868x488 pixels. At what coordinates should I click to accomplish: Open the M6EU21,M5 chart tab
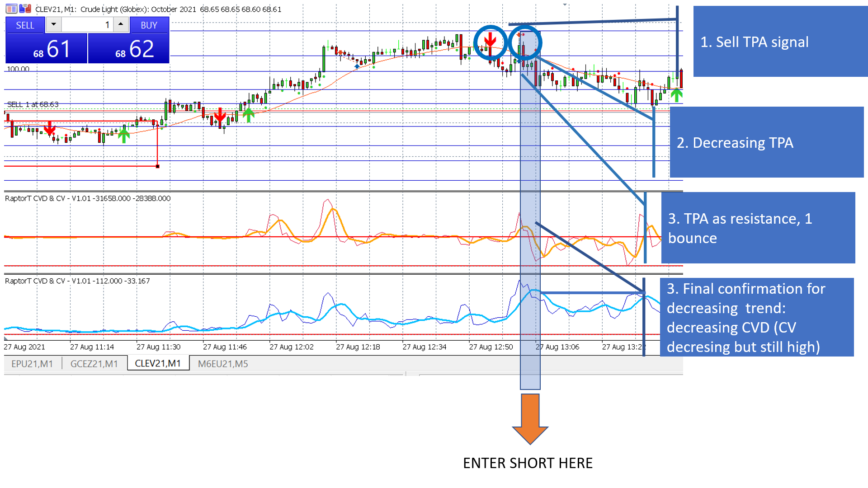click(x=223, y=364)
